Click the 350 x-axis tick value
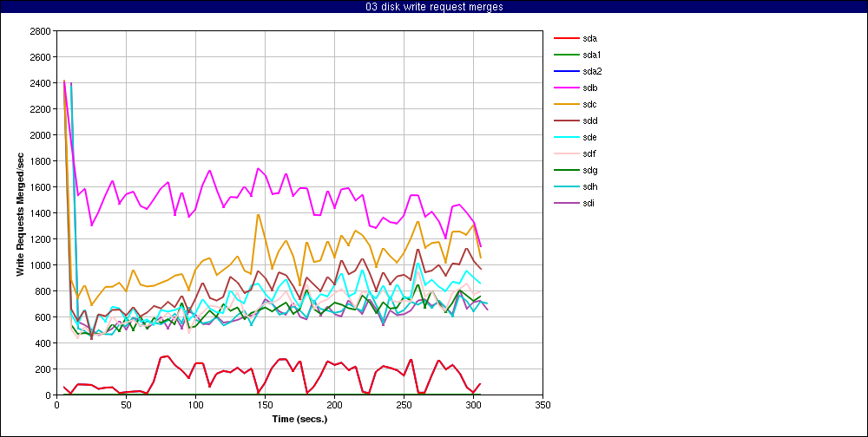Viewport: 868px width, 437px height. [x=543, y=405]
